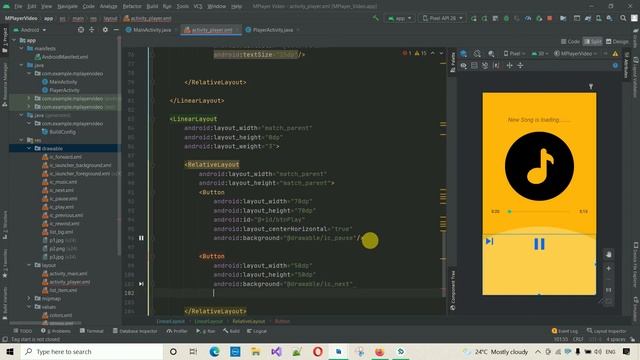Click the Select Opened File target icon

point(81,30)
